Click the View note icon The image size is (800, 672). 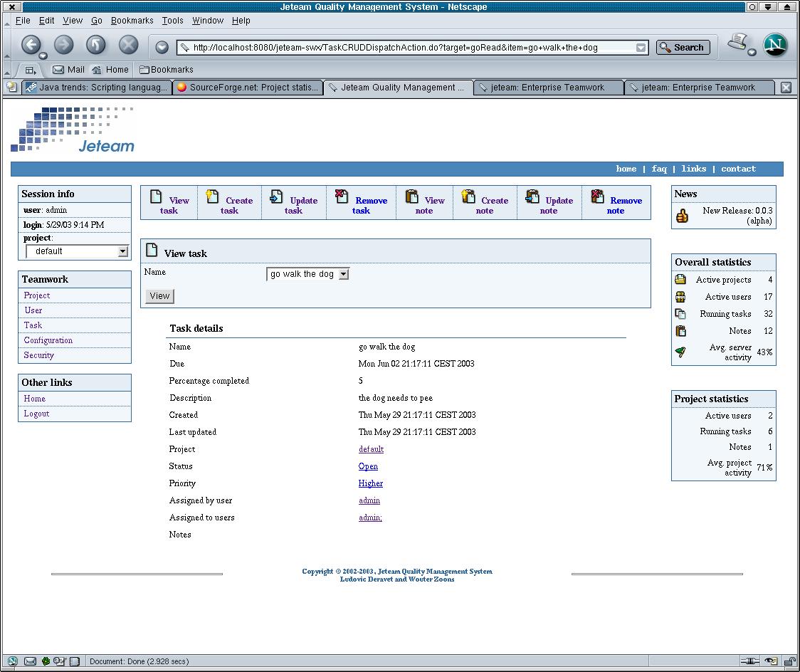[x=411, y=197]
